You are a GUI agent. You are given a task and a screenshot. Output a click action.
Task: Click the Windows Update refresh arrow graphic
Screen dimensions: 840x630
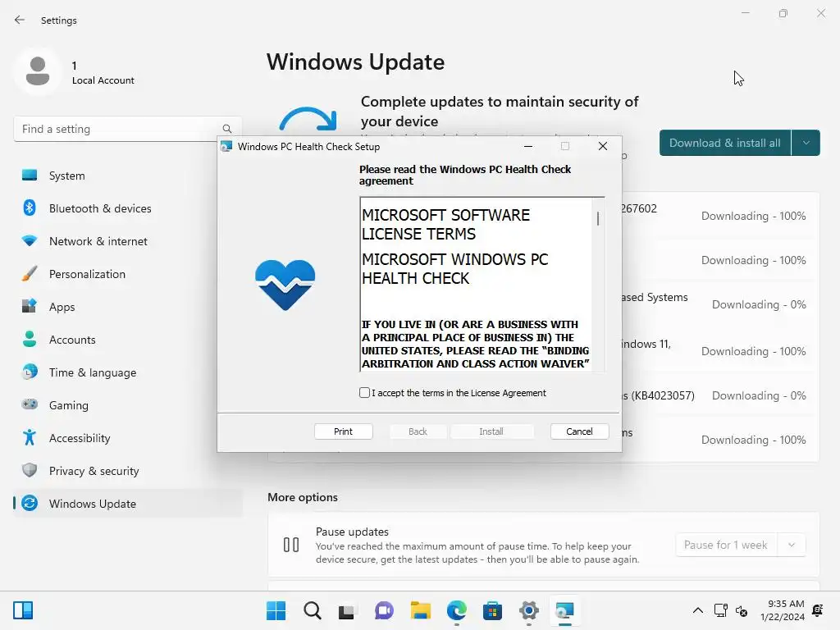[x=308, y=119]
